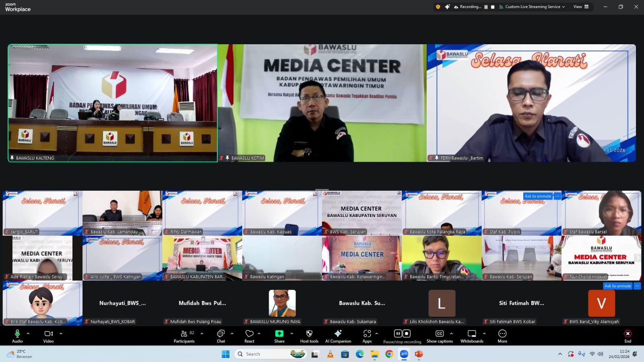Click the red End meeting button

tap(627, 334)
